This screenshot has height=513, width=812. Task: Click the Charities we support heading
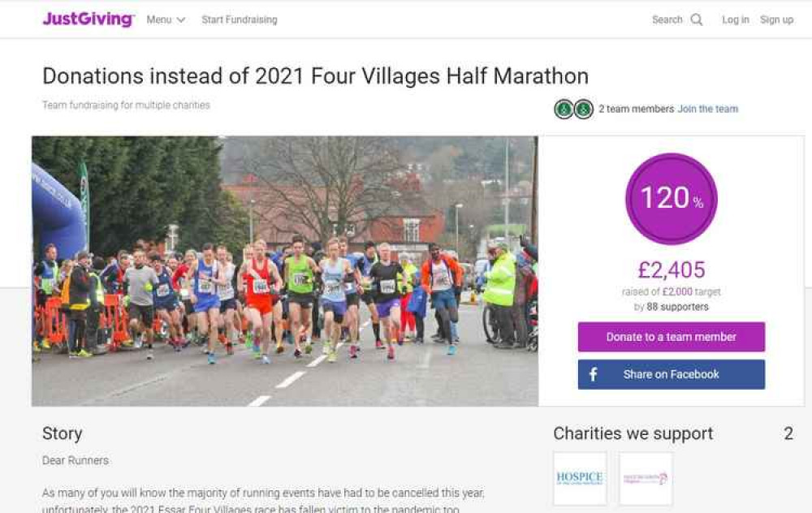[633, 433]
